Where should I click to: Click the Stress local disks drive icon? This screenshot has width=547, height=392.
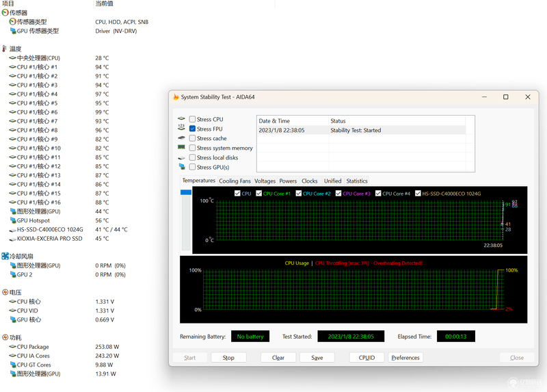coord(181,158)
